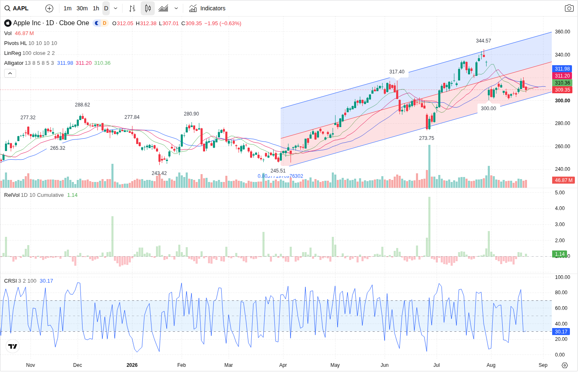The height and width of the screenshot is (392, 586).
Task: Click the orange D data-delay badge
Action: point(105,23)
